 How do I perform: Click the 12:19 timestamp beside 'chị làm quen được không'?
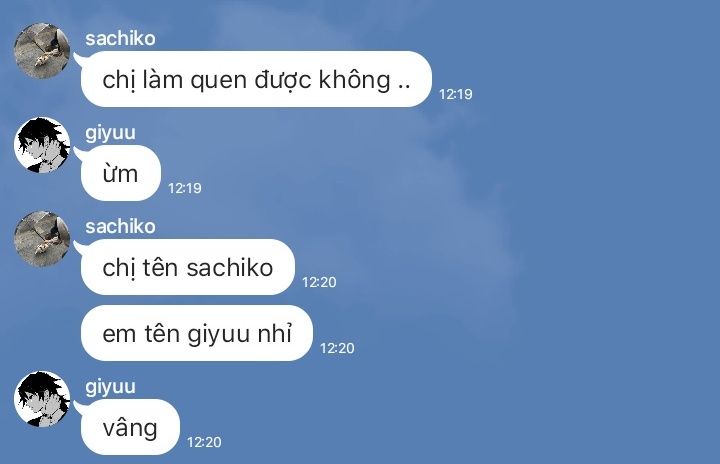456,94
